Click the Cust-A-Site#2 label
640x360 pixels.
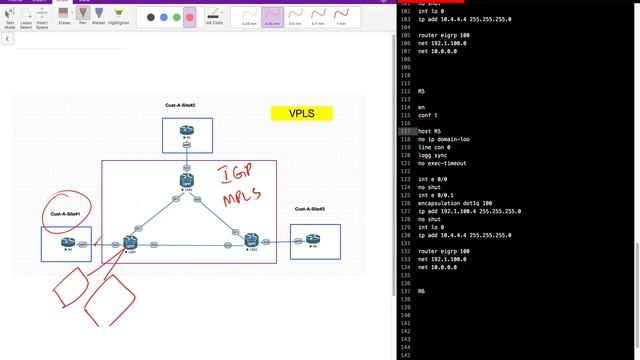tap(180, 105)
